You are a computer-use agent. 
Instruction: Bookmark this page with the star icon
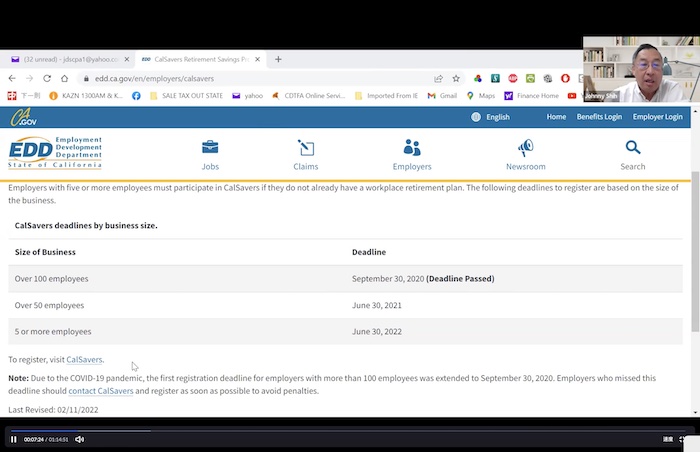coord(456,79)
